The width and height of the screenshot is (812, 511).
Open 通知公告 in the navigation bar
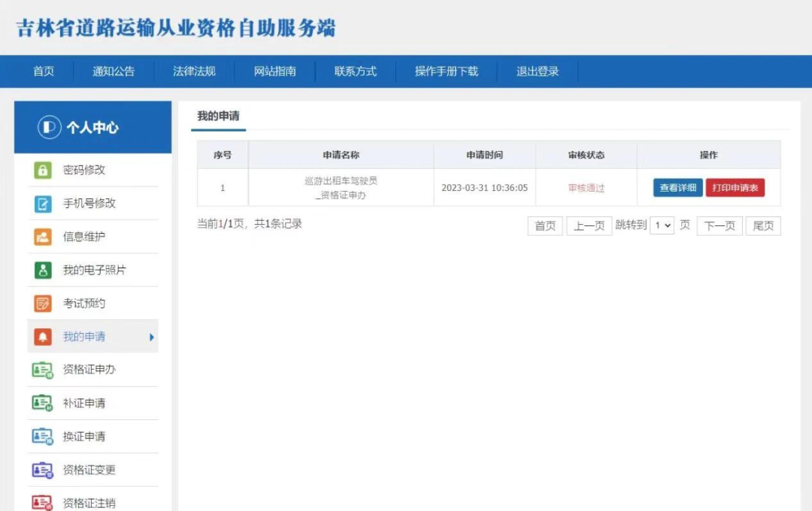(x=114, y=71)
